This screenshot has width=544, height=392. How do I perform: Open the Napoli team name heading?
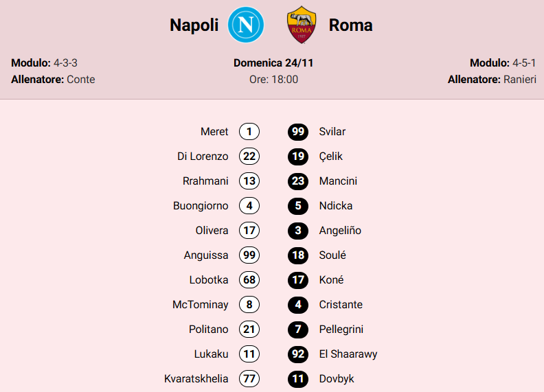194,25
